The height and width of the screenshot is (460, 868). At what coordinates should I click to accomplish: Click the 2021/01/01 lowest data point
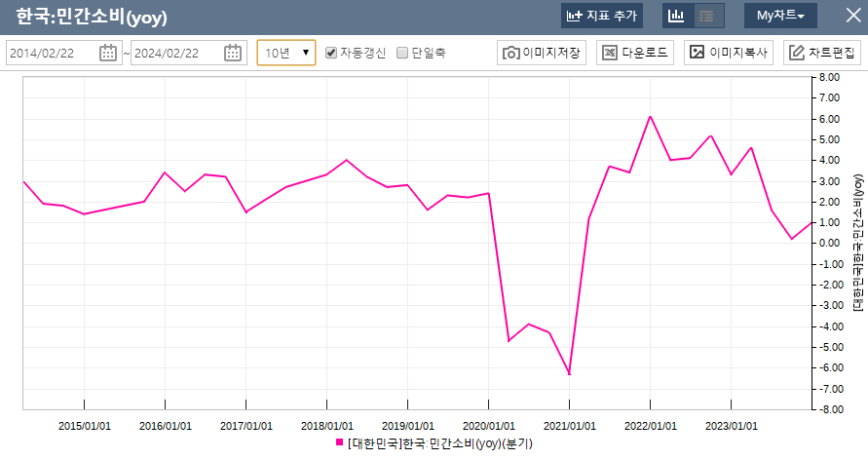(x=569, y=373)
